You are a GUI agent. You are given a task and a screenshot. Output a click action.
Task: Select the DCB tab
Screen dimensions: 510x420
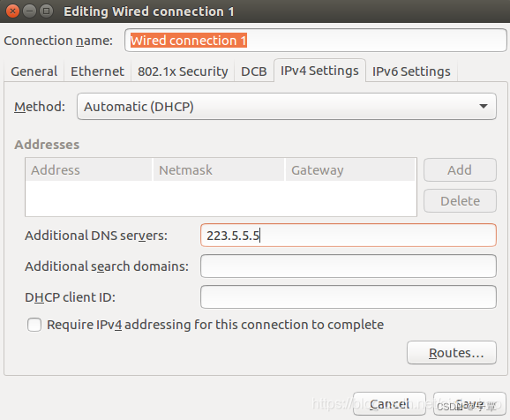click(254, 71)
